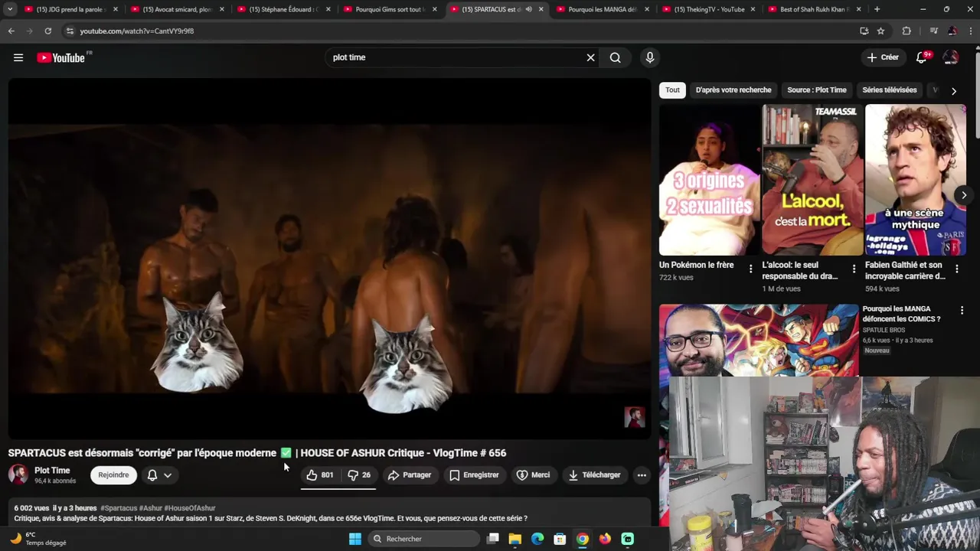Viewport: 980px width, 551px height.
Task: Go back with browser back arrow
Action: pyautogui.click(x=11, y=31)
